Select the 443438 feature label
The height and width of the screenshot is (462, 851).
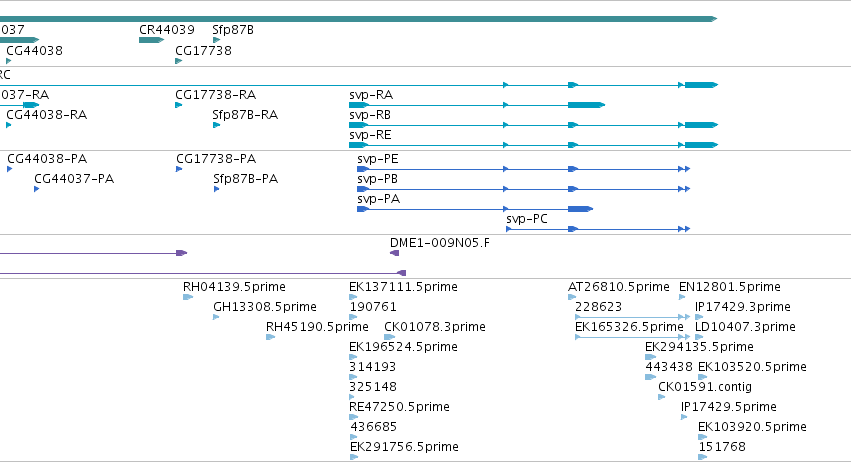pos(669,368)
